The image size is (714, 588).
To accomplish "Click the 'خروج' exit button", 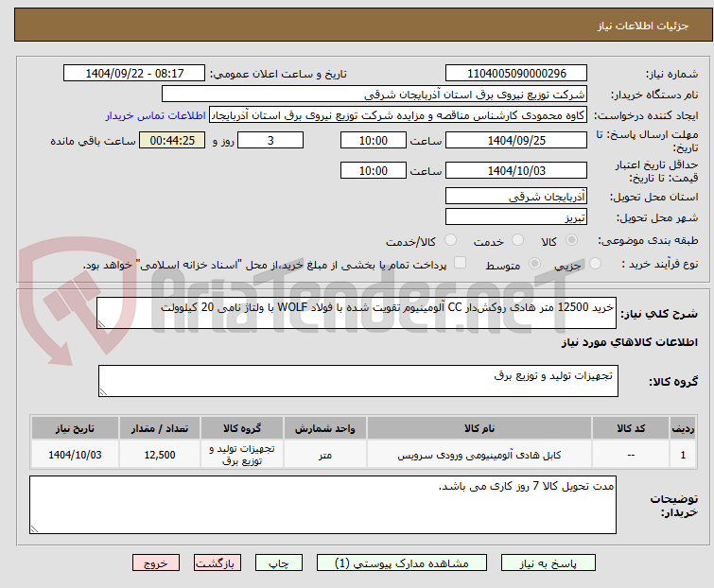I will pos(156,563).
